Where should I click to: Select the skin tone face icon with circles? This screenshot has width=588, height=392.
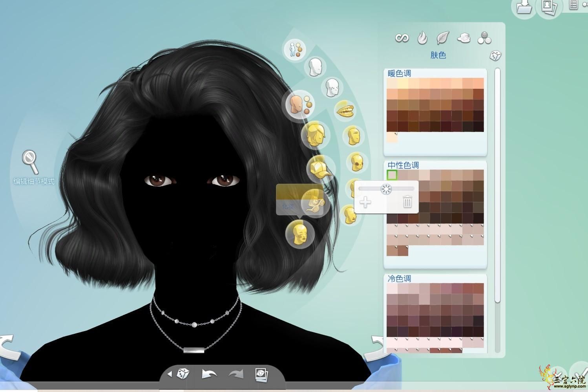pyautogui.click(x=299, y=105)
